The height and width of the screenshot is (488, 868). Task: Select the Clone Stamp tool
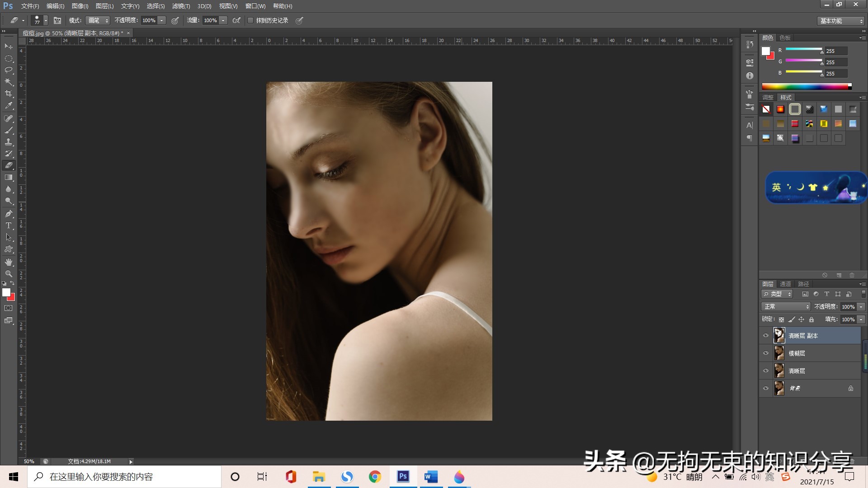pos(9,142)
